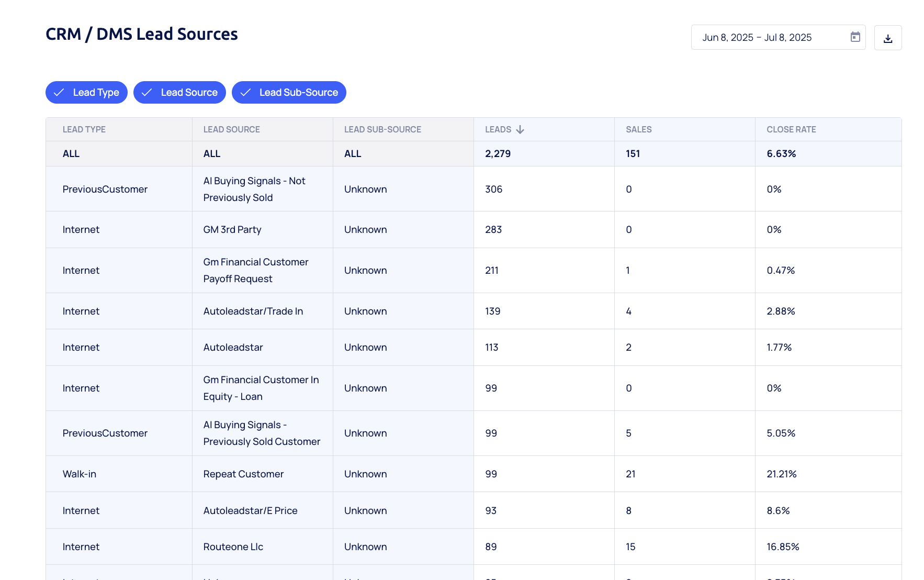
Task: Click the Lead Type column header
Action: tap(84, 130)
